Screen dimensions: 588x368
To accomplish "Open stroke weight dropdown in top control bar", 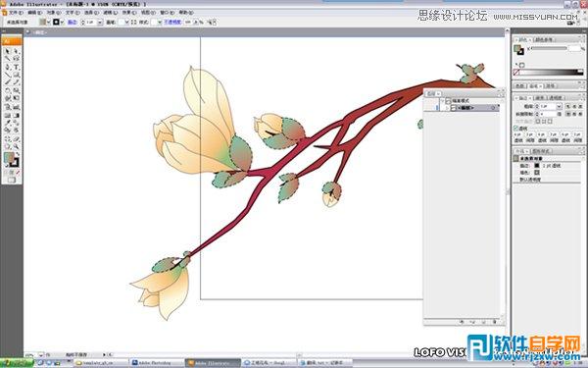I will point(100,23).
